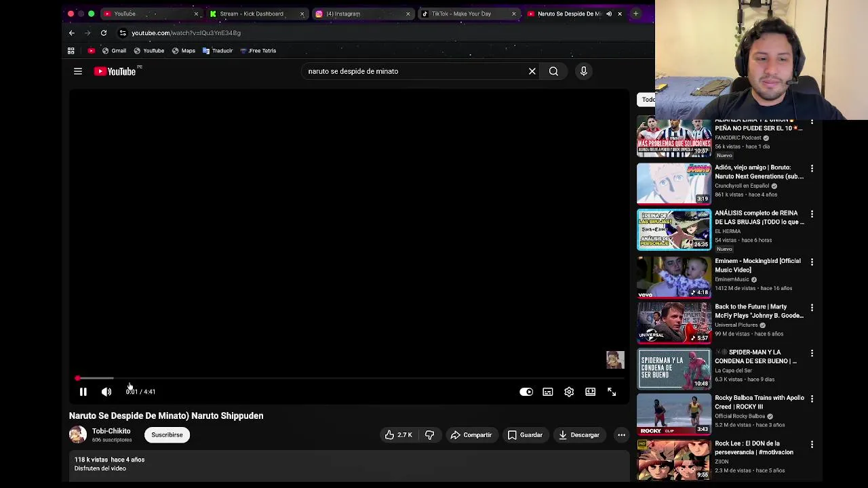
Task: Clear the search box text
Action: coord(532,71)
